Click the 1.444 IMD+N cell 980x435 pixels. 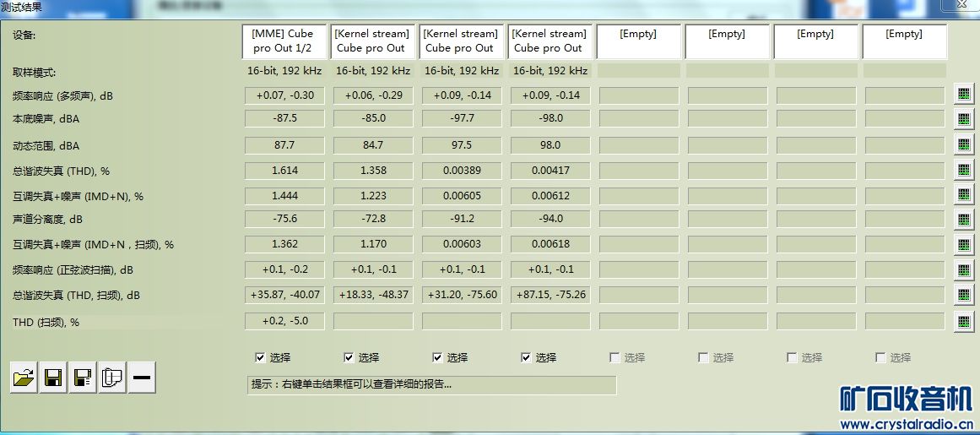point(285,196)
